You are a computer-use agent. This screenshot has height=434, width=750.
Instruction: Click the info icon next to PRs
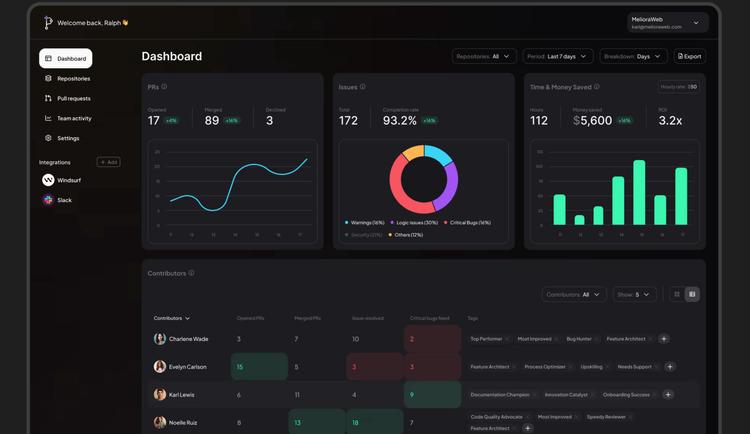tap(164, 87)
